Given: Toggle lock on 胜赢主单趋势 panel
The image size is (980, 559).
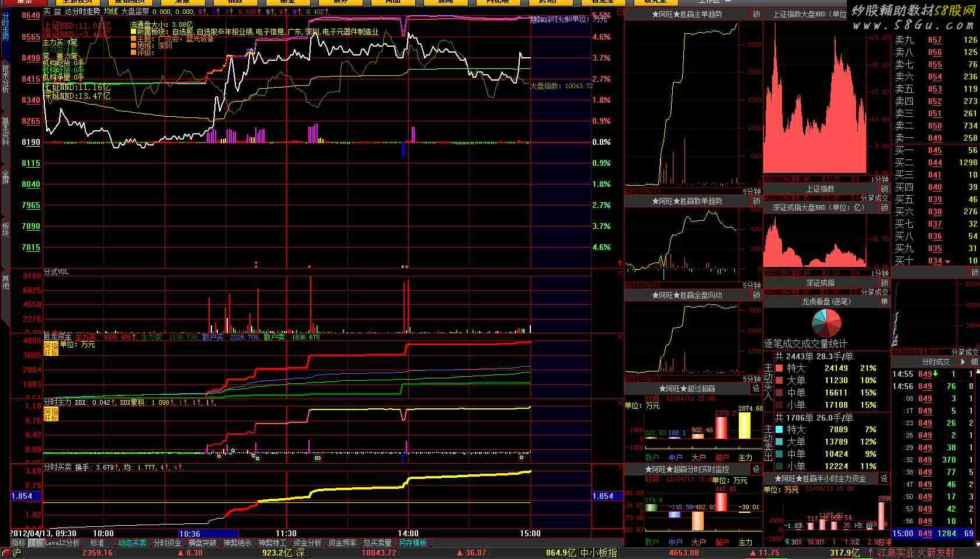Looking at the screenshot, I should [756, 14].
